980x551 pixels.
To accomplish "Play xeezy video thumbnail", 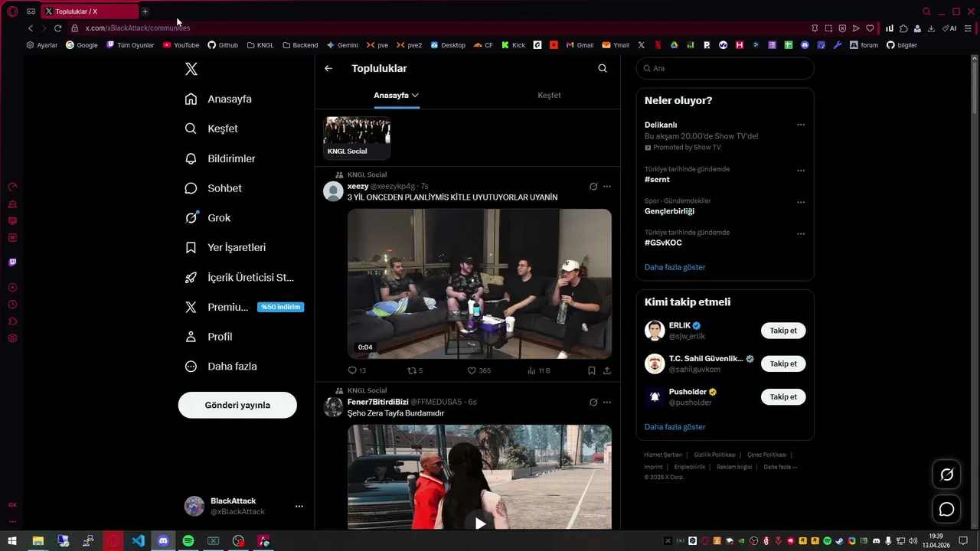I will [479, 284].
